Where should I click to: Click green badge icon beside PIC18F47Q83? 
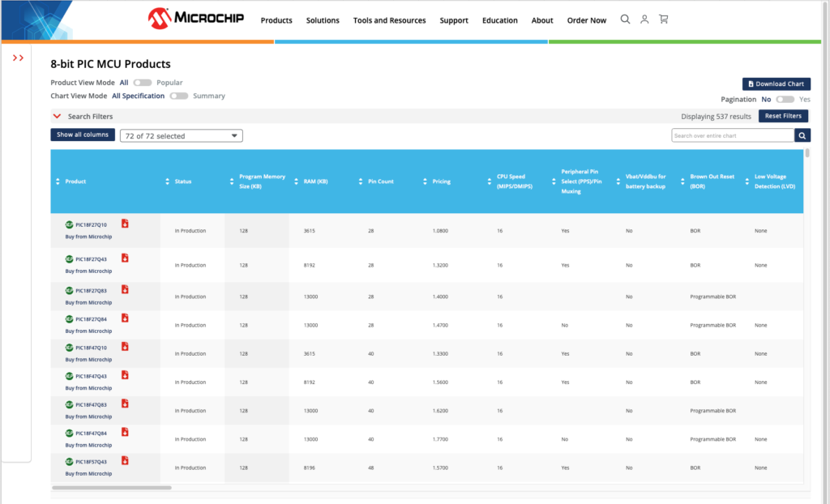point(70,405)
